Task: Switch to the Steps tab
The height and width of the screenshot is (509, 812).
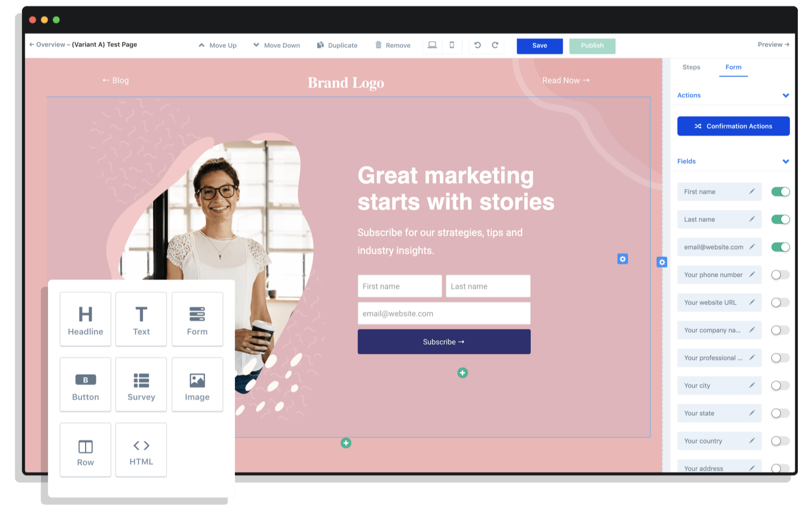Action: (x=691, y=67)
